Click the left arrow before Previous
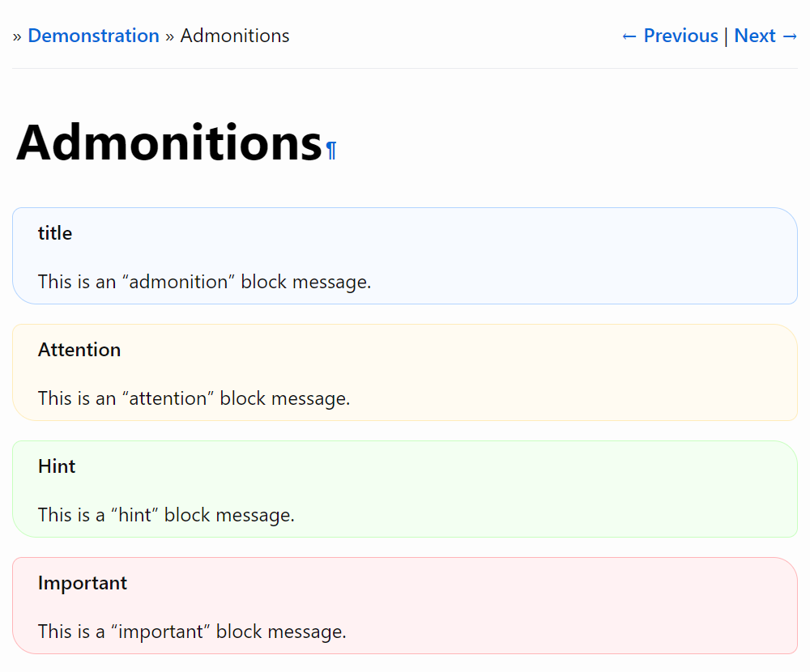Screen dimensions: 810x672 point(629,36)
